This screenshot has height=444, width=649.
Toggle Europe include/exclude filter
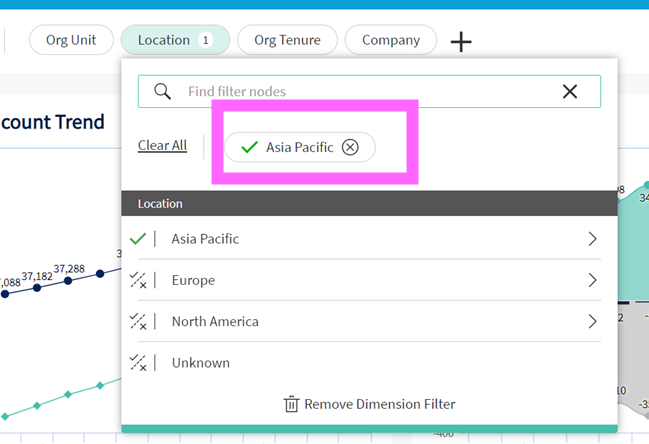(x=139, y=281)
